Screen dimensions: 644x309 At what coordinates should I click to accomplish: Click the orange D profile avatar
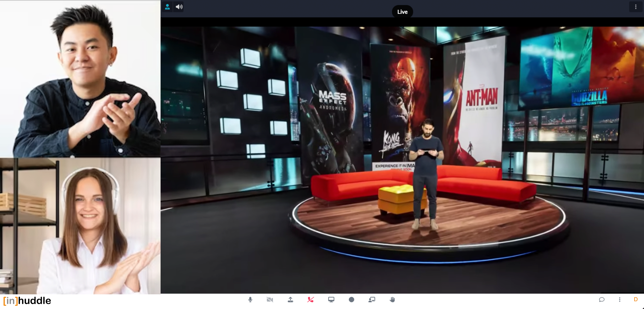tap(636, 299)
